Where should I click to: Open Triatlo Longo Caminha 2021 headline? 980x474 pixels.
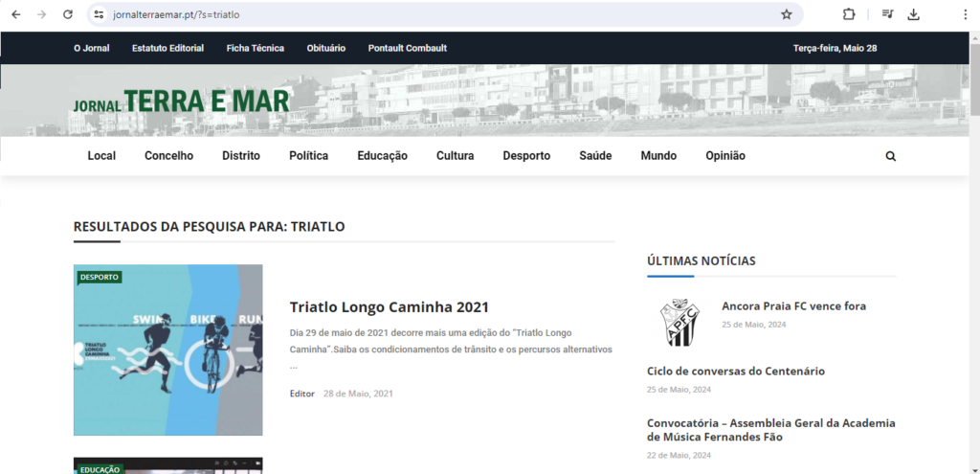(x=390, y=307)
